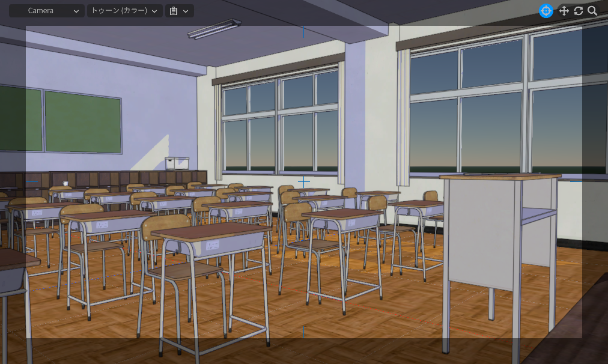Click the white storage box on shelf

[177, 163]
